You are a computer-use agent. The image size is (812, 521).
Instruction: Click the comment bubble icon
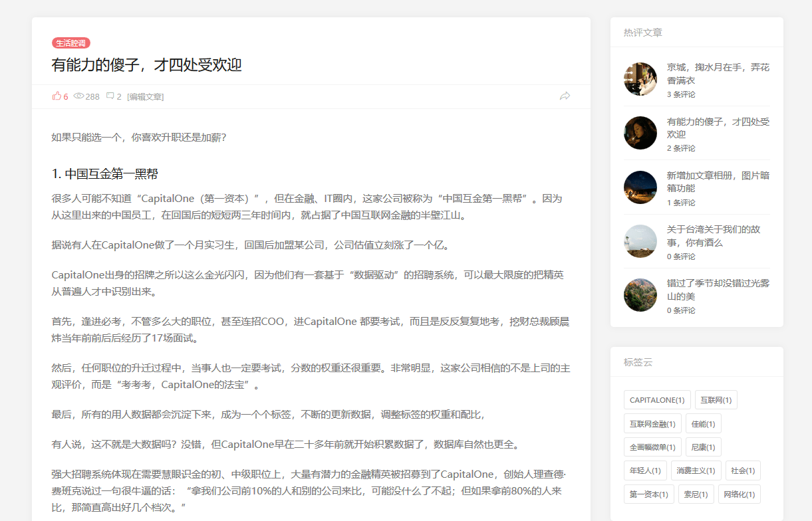(110, 96)
